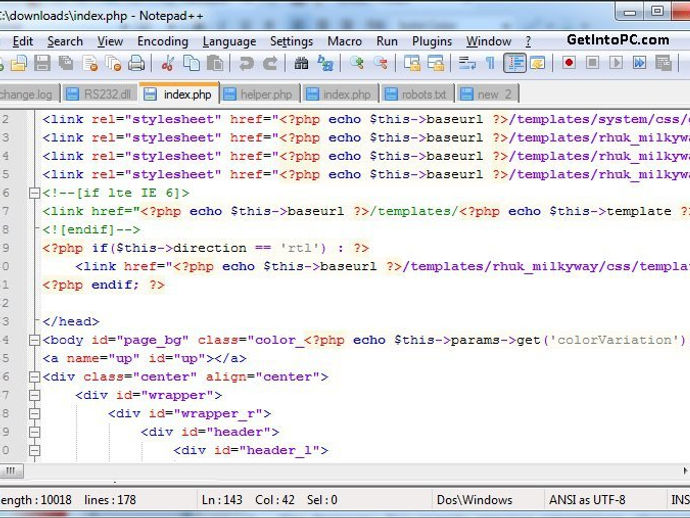Click the active index.php tab

click(179, 93)
